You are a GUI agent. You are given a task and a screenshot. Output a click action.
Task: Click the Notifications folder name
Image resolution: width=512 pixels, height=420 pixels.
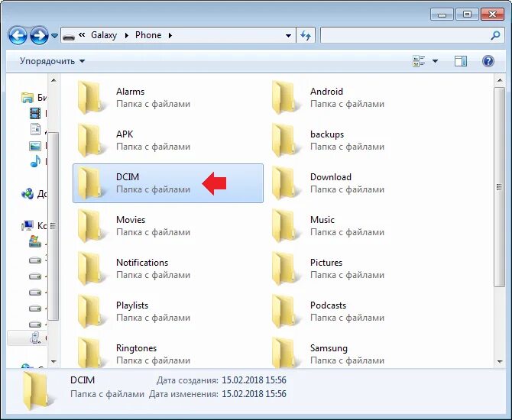142,263
